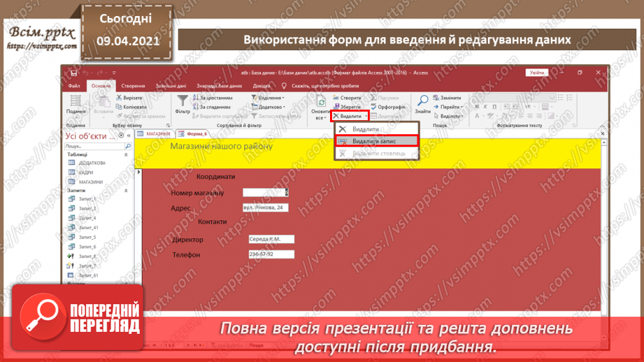
Task: Click the Увійти sign-in button
Action: point(536,73)
